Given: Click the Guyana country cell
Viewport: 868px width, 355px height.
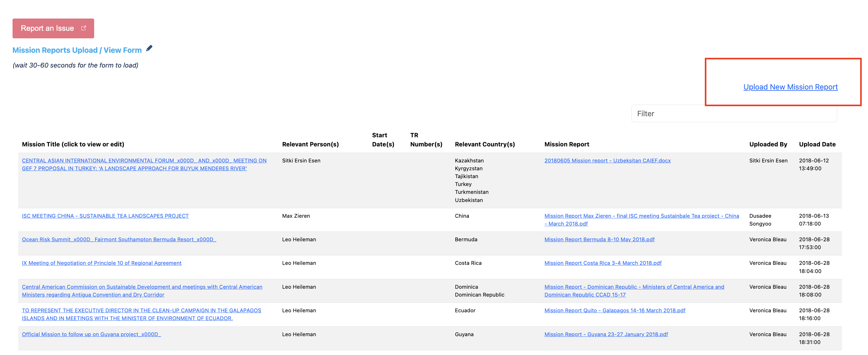Looking at the screenshot, I should (464, 334).
